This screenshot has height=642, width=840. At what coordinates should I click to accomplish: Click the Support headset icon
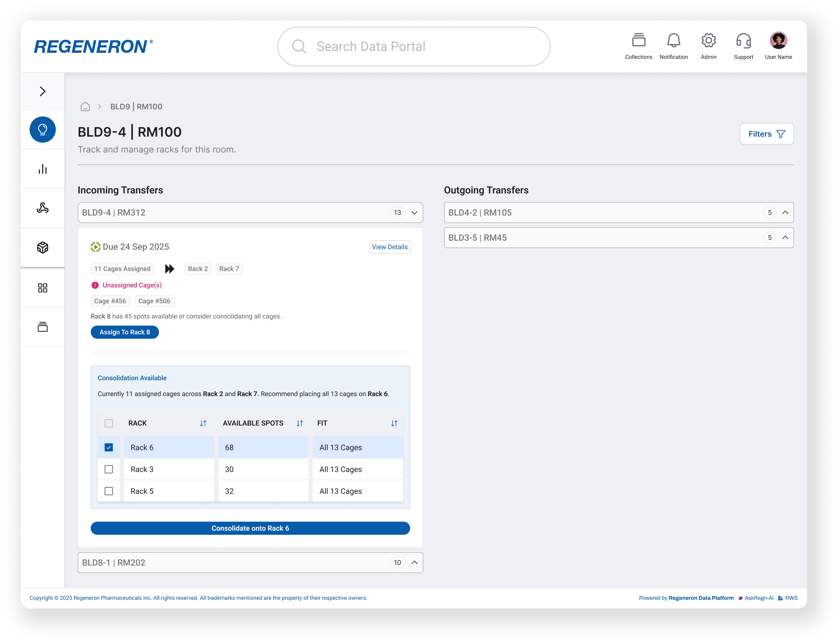coord(743,40)
